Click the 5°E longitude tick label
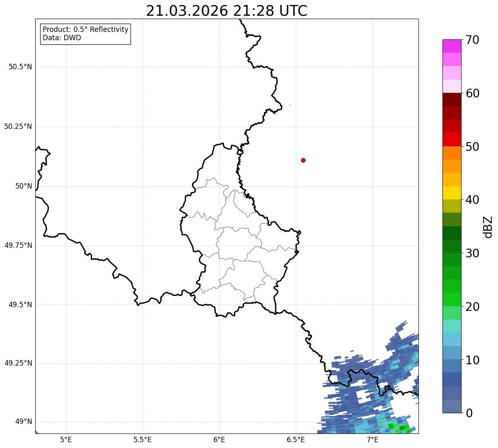Image resolution: width=498 pixels, height=448 pixels. point(66,439)
